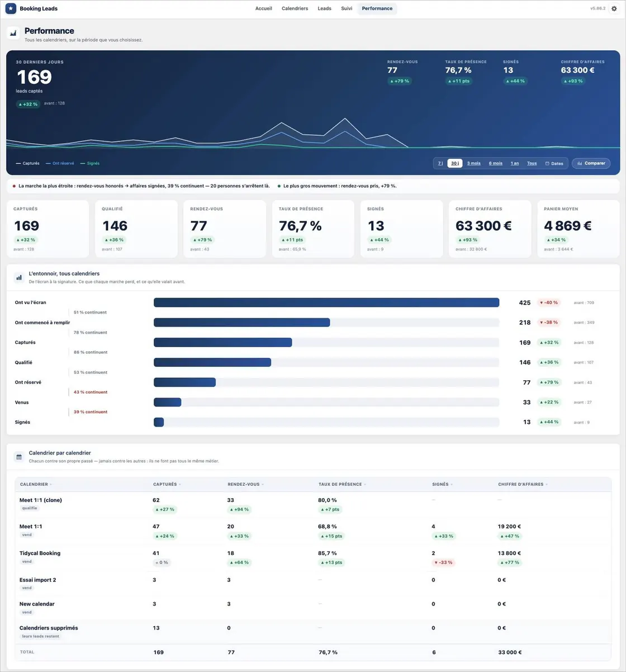Sort the table by Chiffre d'affaires column
Viewport: 626px width, 672px height.
pos(523,484)
